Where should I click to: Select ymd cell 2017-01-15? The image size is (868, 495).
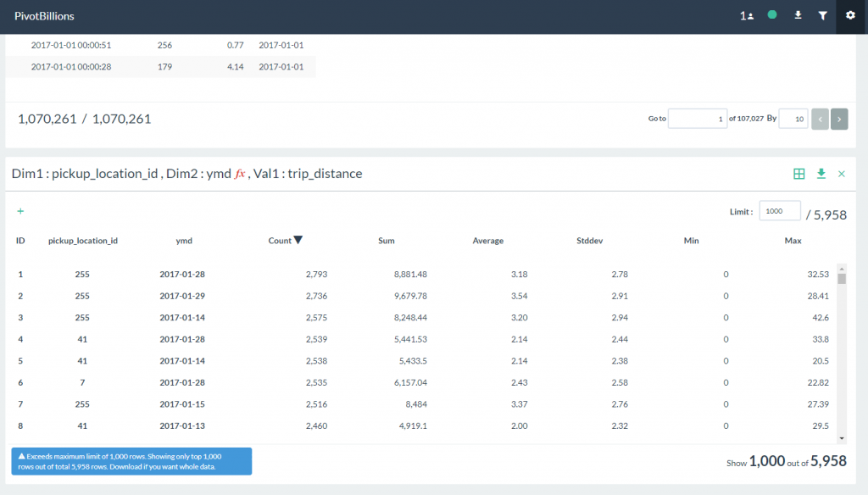[x=182, y=403]
